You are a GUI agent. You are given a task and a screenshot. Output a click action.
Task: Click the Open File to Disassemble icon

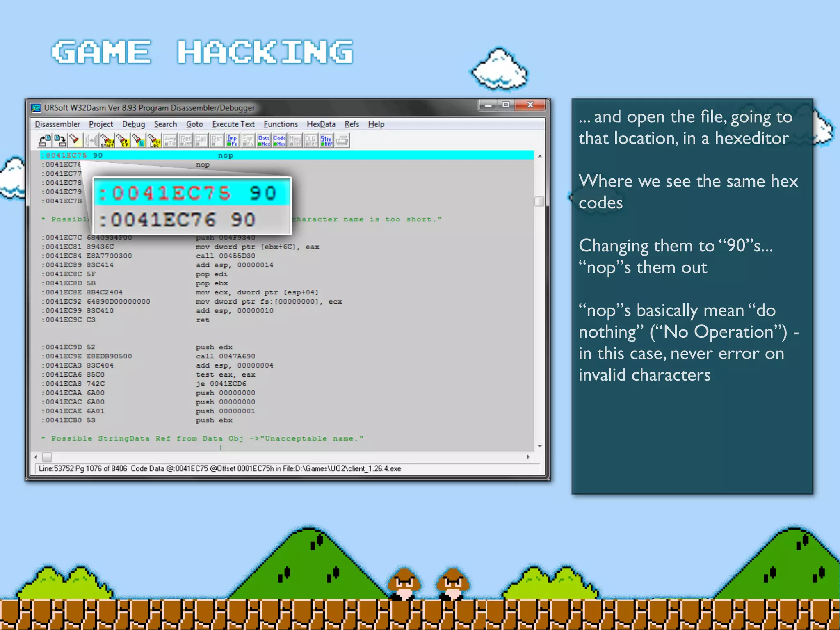pyautogui.click(x=45, y=141)
